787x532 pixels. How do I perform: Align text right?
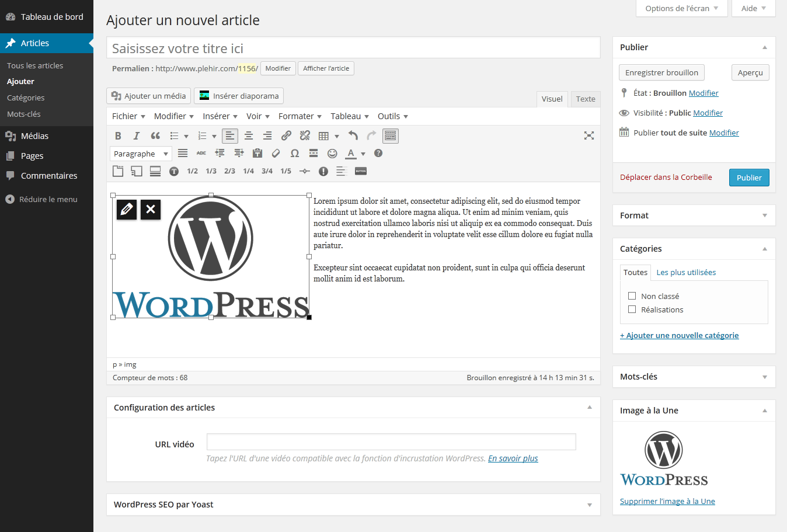click(267, 136)
